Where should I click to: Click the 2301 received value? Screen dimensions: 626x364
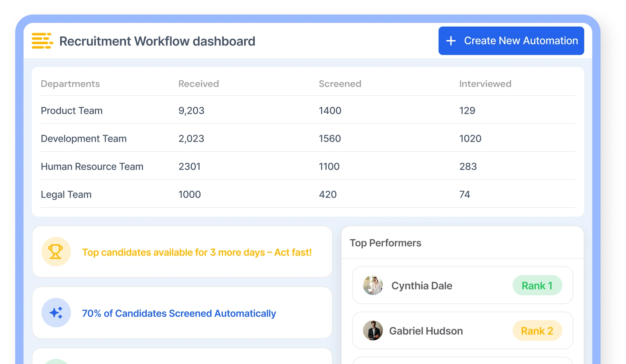click(189, 167)
